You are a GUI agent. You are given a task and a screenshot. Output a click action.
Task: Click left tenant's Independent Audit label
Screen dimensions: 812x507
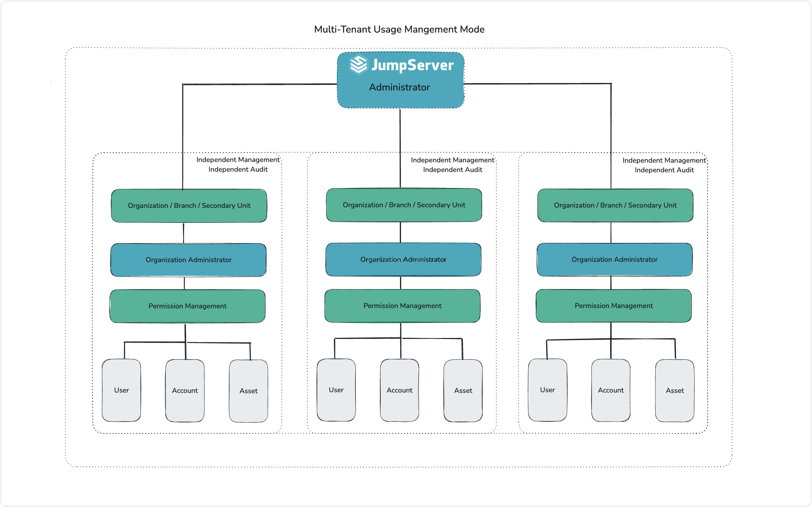tap(238, 169)
